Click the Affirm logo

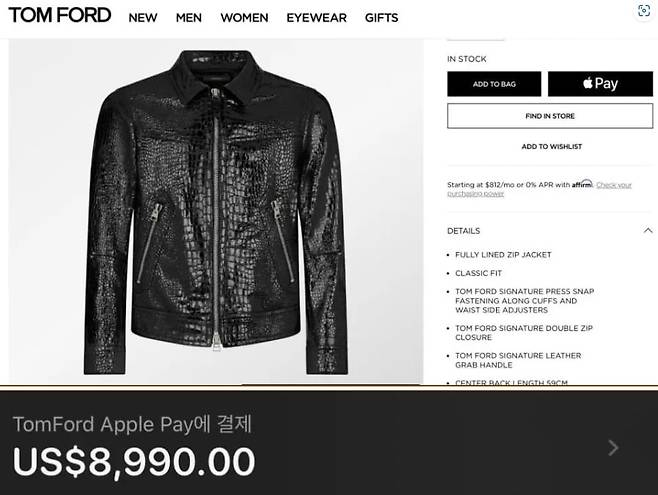pos(582,184)
